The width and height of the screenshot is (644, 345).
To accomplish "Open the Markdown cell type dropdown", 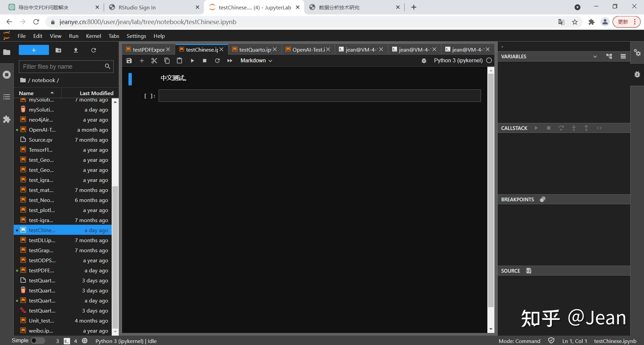I will (256, 61).
